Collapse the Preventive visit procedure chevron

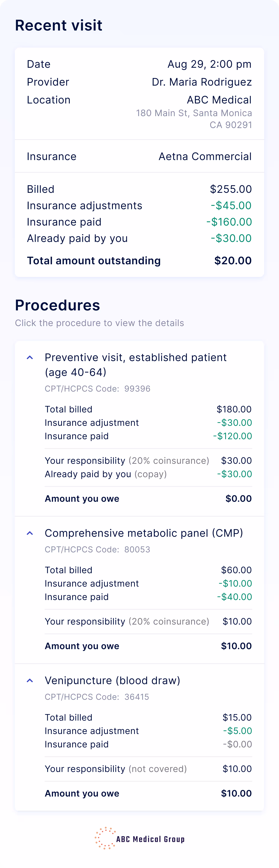click(30, 358)
